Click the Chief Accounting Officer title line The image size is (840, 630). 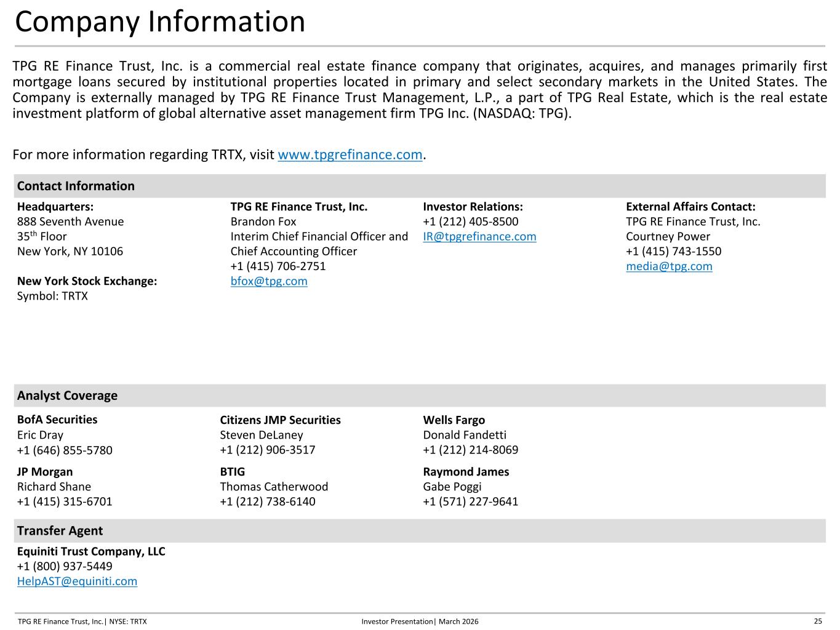point(294,251)
